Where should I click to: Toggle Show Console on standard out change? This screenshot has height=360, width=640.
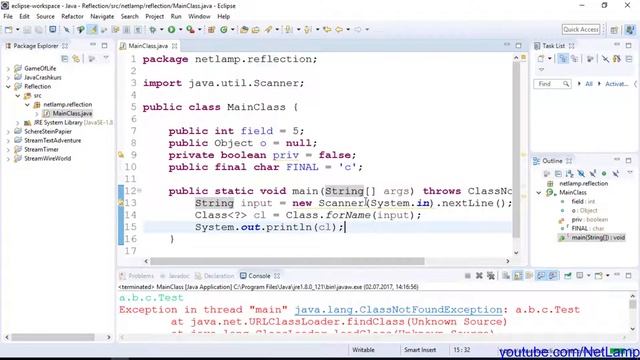pyautogui.click(x=541, y=276)
